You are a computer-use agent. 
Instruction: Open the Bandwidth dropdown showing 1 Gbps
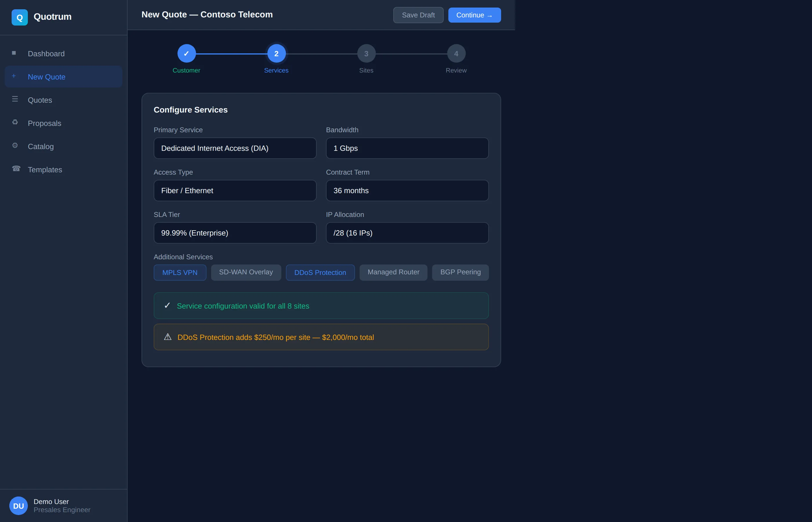[x=407, y=148]
